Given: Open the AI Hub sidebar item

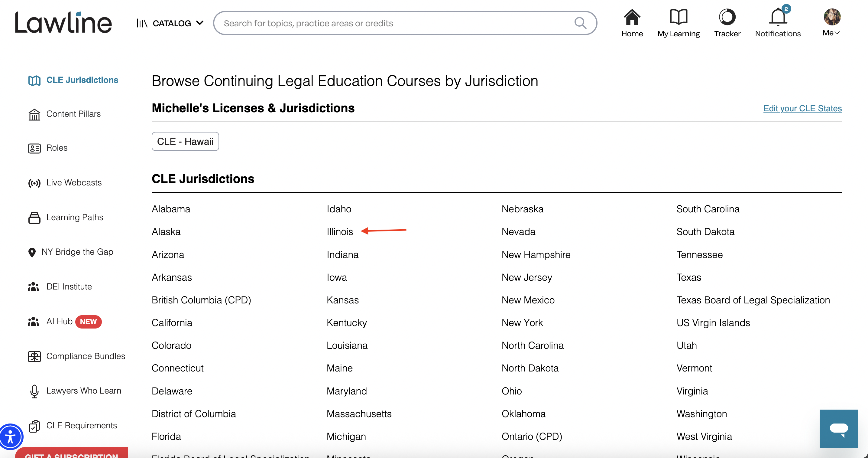Looking at the screenshot, I should tap(60, 321).
